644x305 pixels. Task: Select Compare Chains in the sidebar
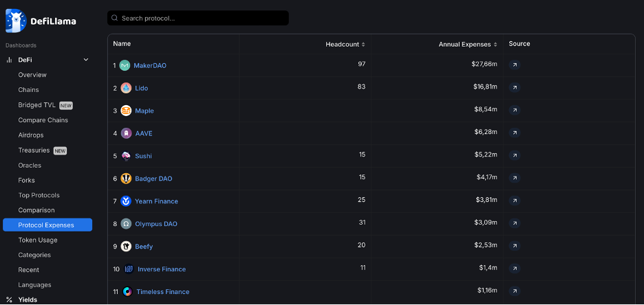(43, 120)
